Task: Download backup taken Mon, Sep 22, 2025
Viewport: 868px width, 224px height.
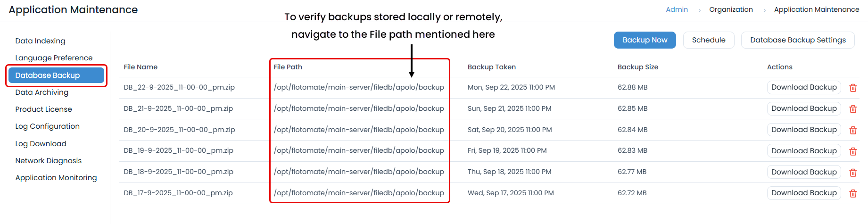Action: pos(804,87)
